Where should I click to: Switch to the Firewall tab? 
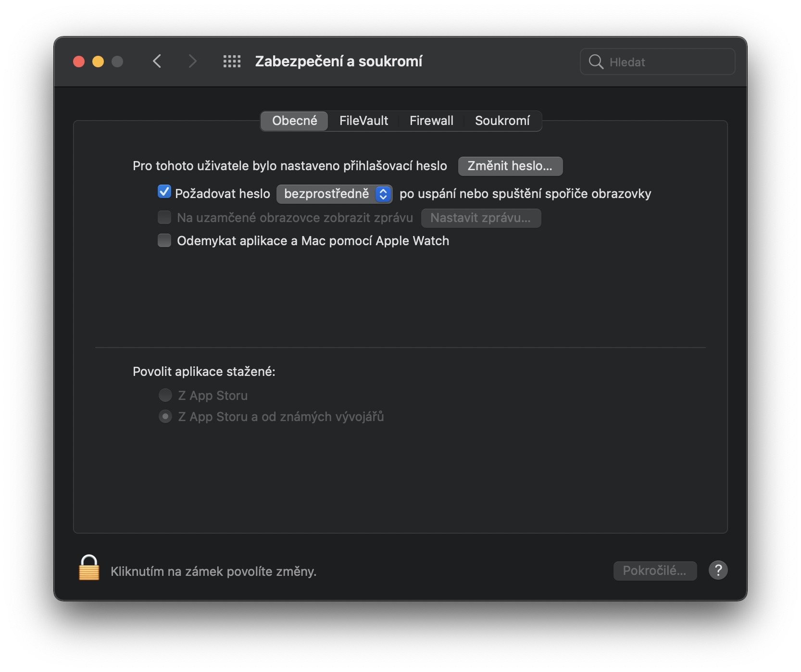431,121
